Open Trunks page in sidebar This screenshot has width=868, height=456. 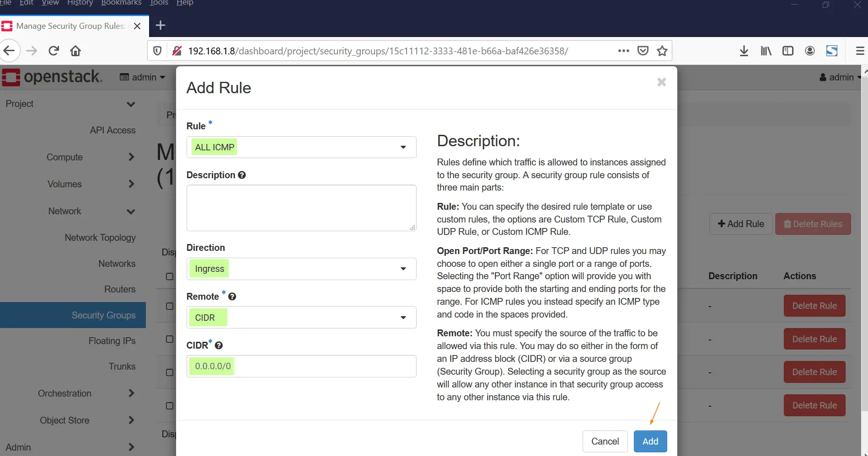pos(122,366)
